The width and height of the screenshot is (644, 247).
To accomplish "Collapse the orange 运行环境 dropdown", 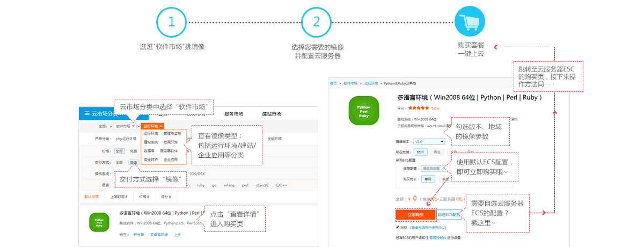I will pos(152,126).
